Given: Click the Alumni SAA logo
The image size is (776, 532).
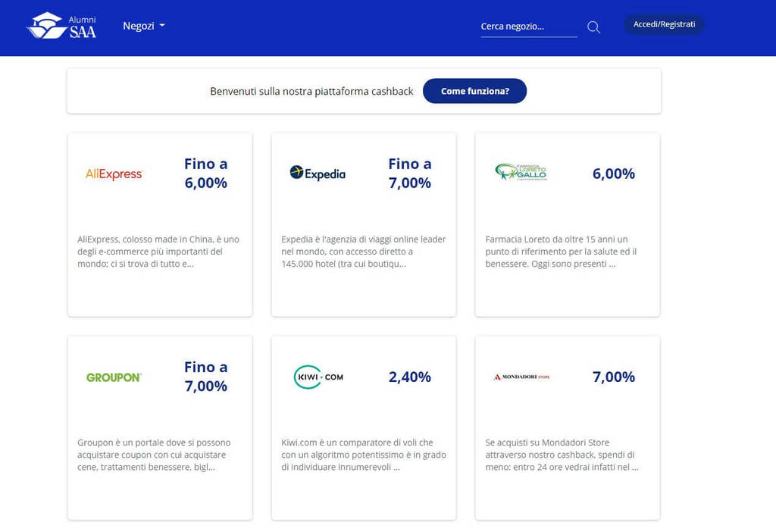Looking at the screenshot, I should click(61, 25).
